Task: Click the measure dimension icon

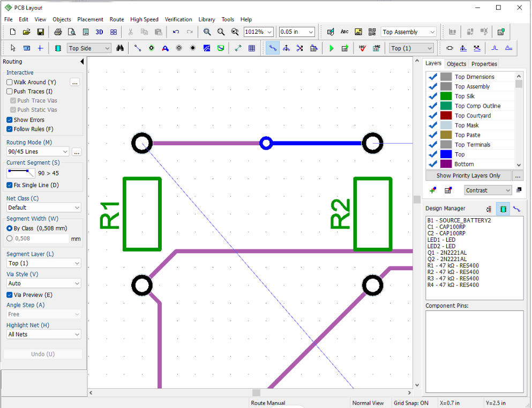Action: [238, 48]
